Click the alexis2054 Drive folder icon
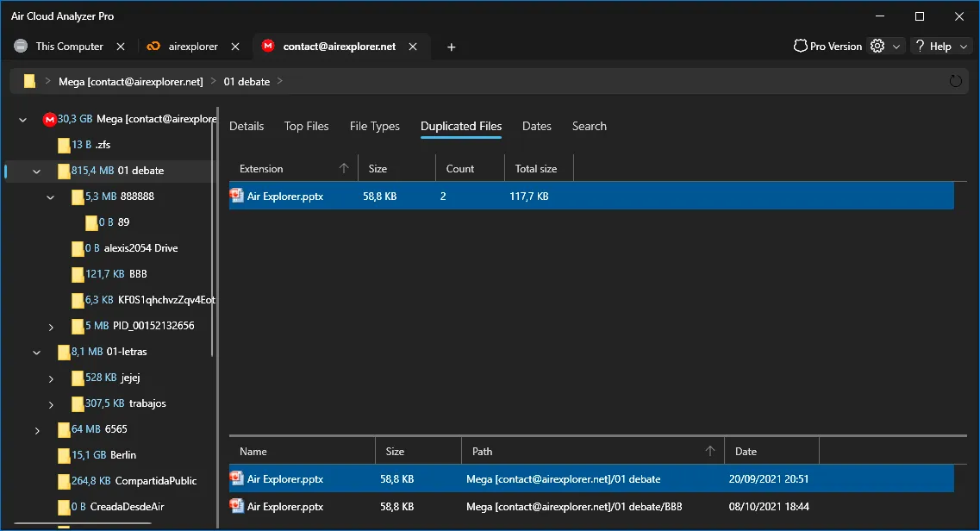 coord(78,248)
